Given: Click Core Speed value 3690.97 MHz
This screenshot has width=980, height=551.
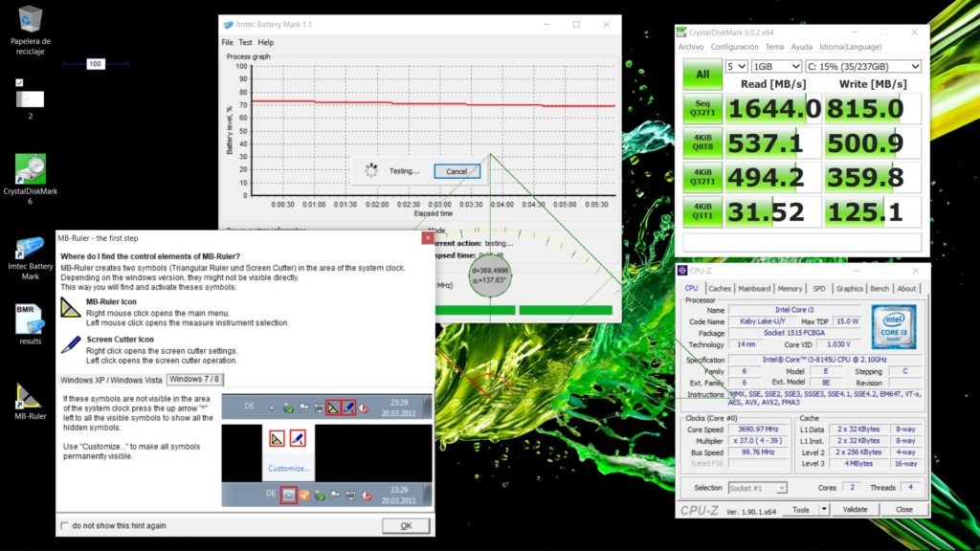Looking at the screenshot, I should (758, 430).
